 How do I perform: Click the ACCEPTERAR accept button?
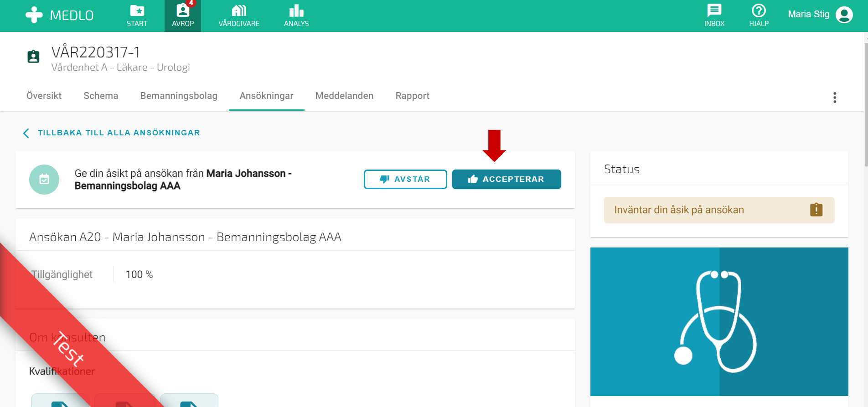(x=506, y=179)
